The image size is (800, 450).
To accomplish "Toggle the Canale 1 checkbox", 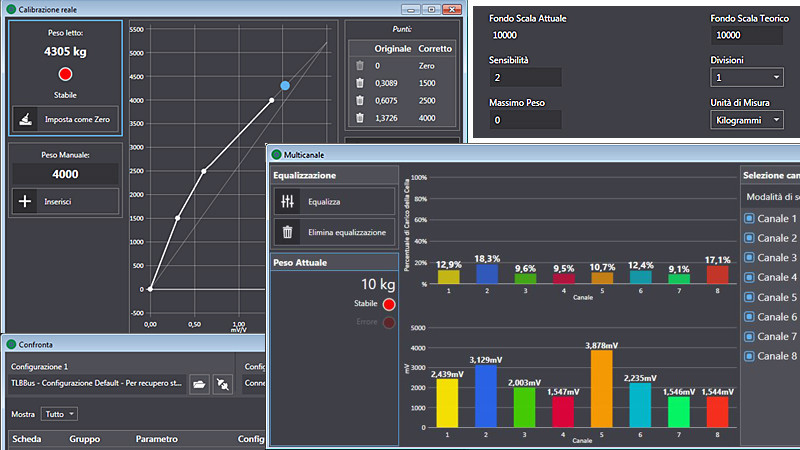I will (x=749, y=218).
